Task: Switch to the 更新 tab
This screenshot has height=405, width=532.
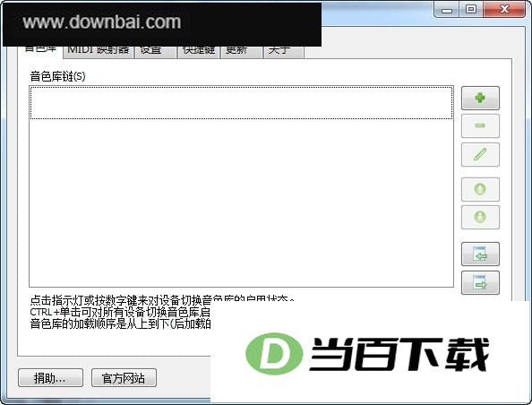Action: point(241,52)
